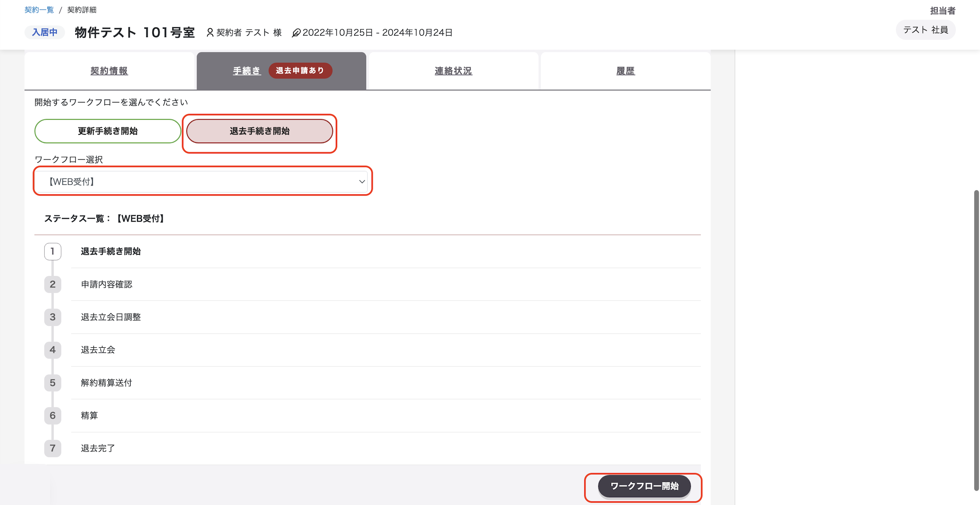Click the 担当者 label
This screenshot has height=505, width=980.
tap(943, 11)
